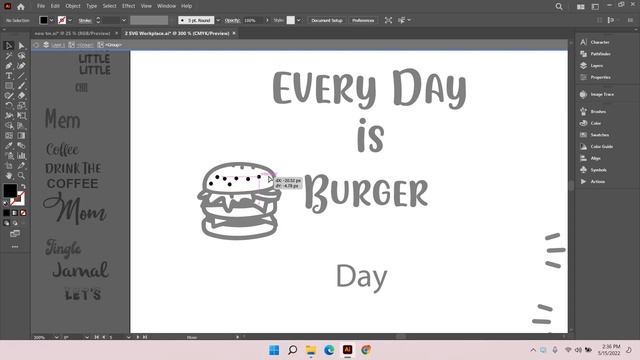
Task: Open the artboard number dropdown in status bar
Action: click(x=128, y=337)
